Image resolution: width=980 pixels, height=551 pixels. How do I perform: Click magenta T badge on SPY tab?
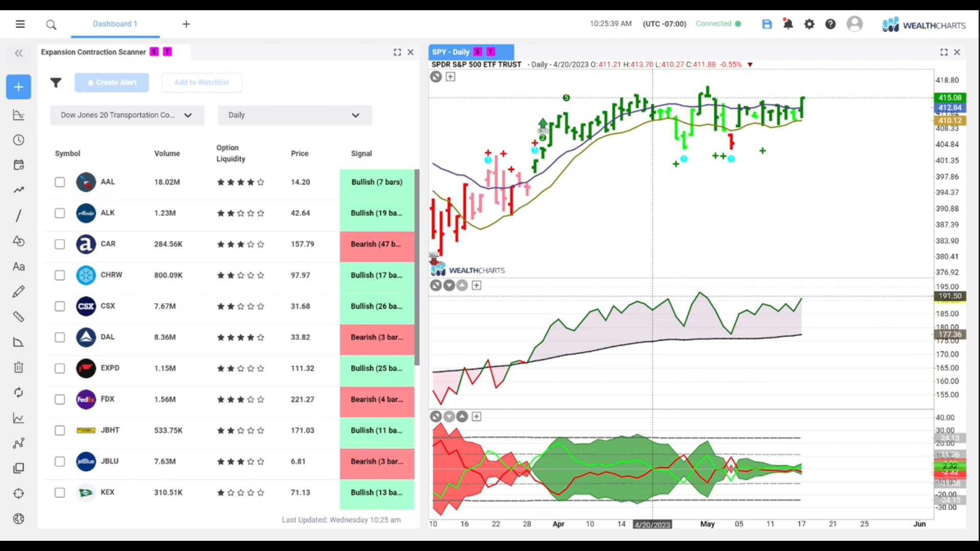pyautogui.click(x=491, y=52)
